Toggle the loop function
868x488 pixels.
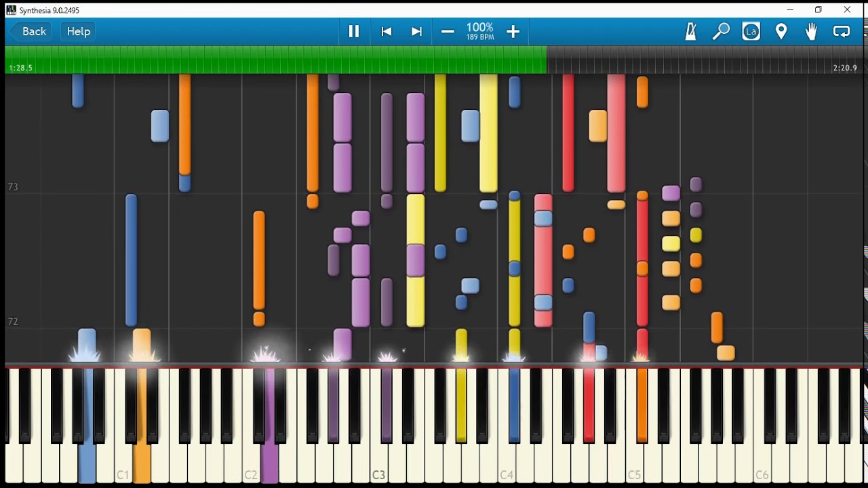tap(842, 31)
